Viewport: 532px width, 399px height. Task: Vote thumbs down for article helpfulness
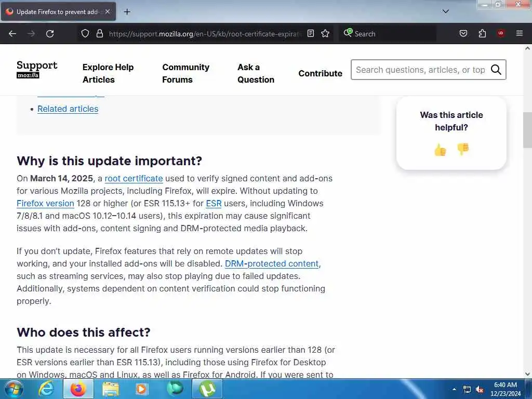click(x=463, y=149)
